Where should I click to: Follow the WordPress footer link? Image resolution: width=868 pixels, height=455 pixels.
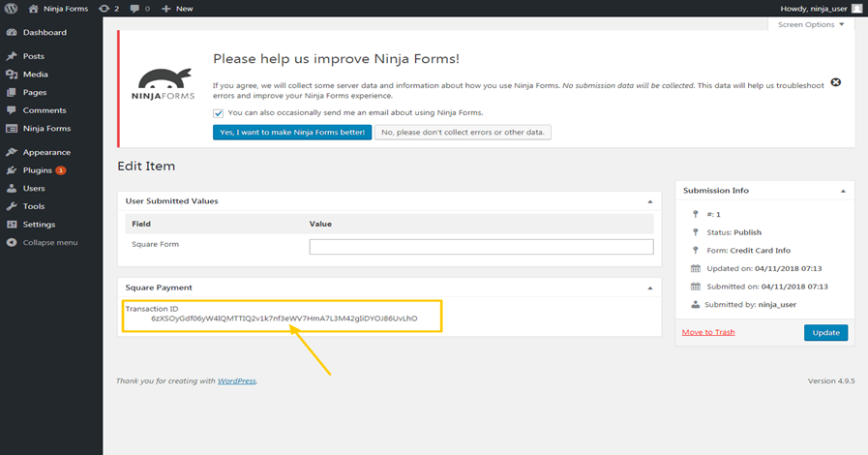[236, 380]
